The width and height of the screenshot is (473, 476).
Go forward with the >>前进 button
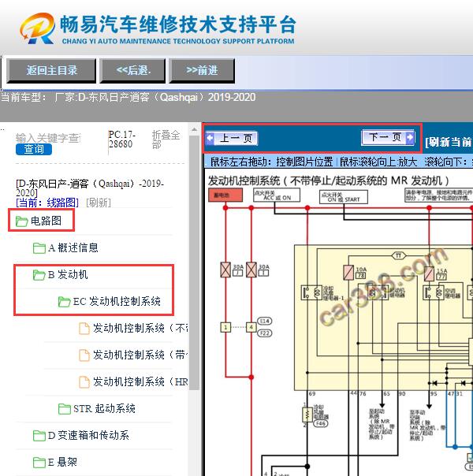pos(202,70)
